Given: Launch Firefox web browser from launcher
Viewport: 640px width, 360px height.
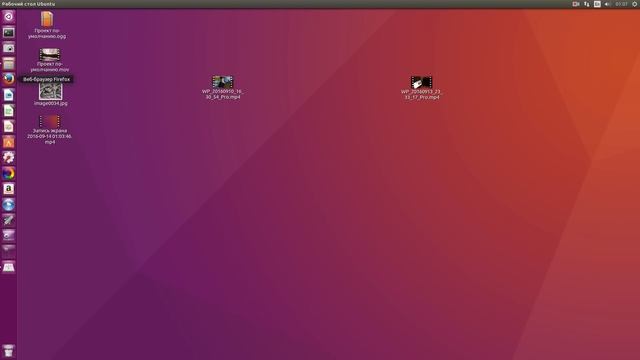Looking at the screenshot, I should (x=9, y=79).
